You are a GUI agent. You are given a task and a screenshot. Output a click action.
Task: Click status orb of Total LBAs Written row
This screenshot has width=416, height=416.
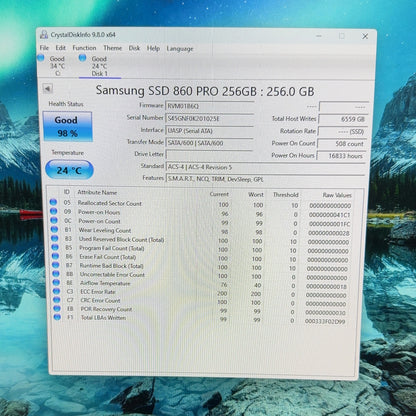tap(57, 317)
